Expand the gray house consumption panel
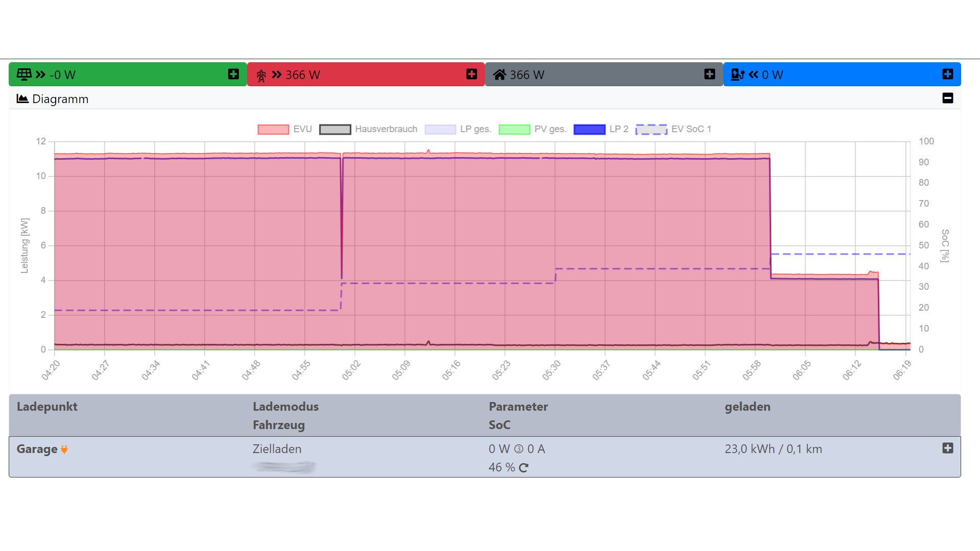Viewport: 980px width, 551px height. [709, 74]
